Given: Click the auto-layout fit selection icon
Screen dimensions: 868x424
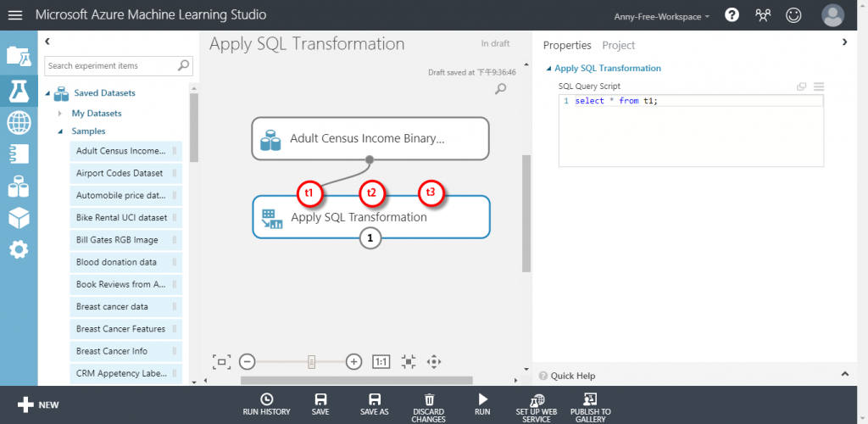Looking at the screenshot, I should point(409,362).
